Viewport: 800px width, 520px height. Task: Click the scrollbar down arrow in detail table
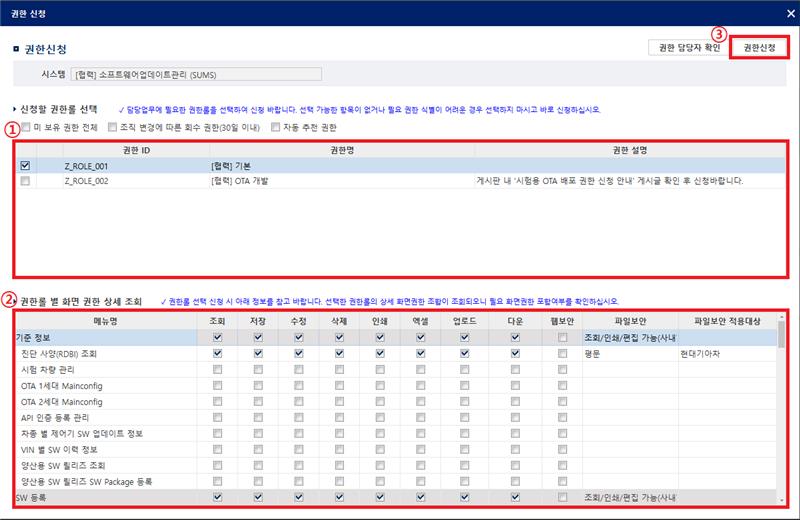tap(781, 501)
